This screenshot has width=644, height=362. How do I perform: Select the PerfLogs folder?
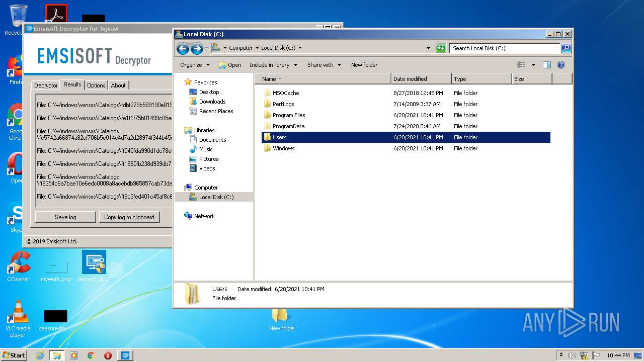(283, 104)
